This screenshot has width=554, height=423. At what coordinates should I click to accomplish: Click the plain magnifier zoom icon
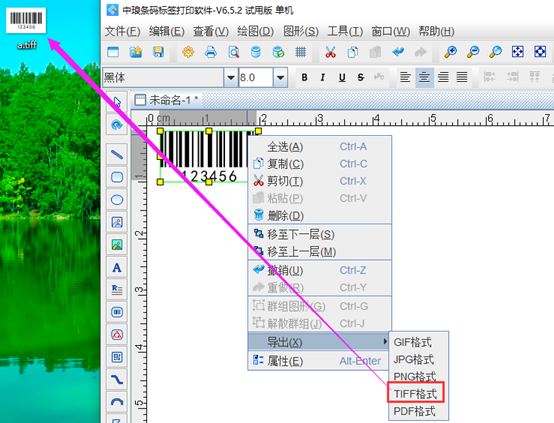(x=495, y=52)
